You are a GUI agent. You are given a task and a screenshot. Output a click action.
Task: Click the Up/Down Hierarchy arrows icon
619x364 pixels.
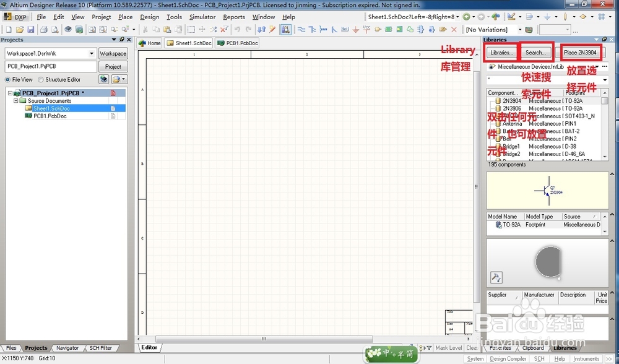[261, 30]
